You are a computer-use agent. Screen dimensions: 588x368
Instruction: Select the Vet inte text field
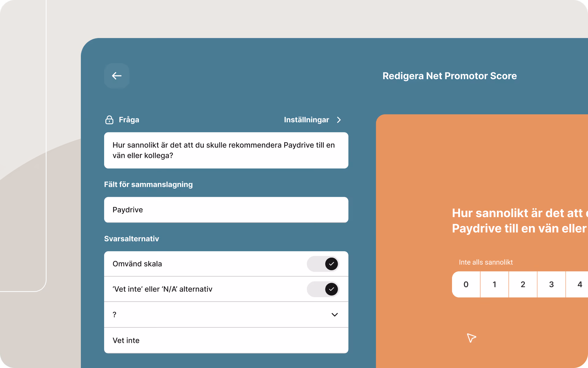pos(226,340)
